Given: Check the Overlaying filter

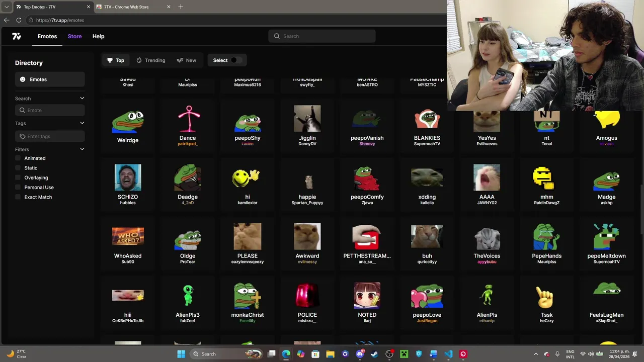Looking at the screenshot, I should click(x=18, y=177).
